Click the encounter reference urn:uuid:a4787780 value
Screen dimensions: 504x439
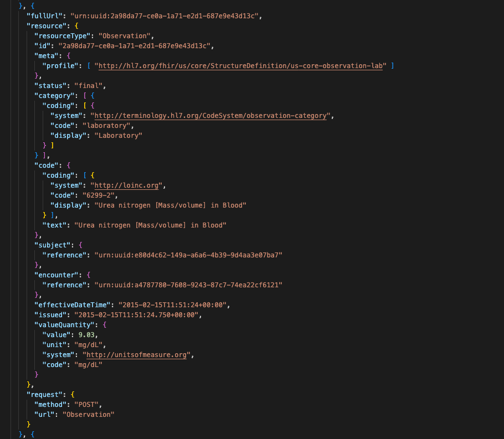click(188, 285)
